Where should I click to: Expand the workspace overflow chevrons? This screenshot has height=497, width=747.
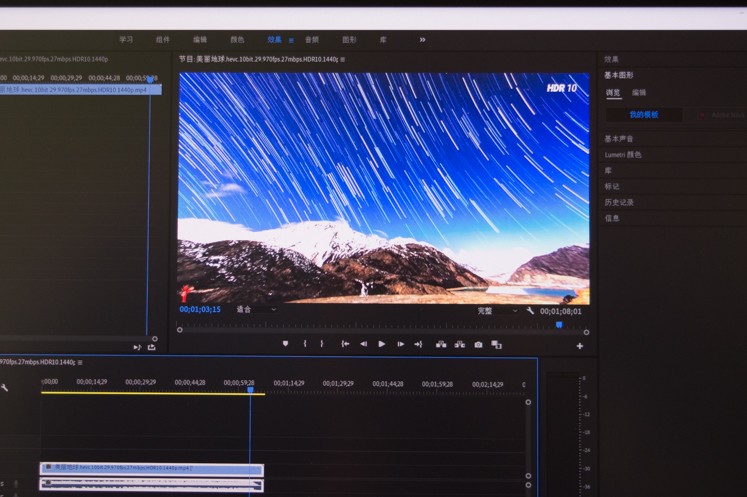tap(422, 40)
